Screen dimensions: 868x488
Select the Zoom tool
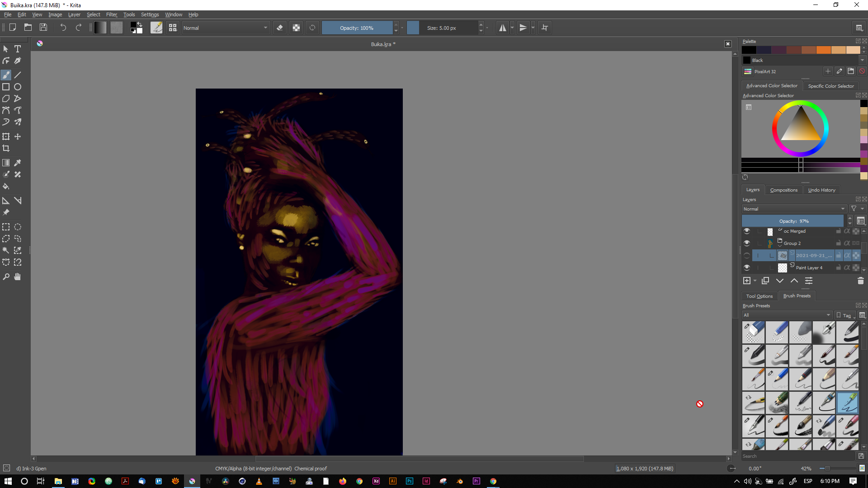[x=6, y=277]
